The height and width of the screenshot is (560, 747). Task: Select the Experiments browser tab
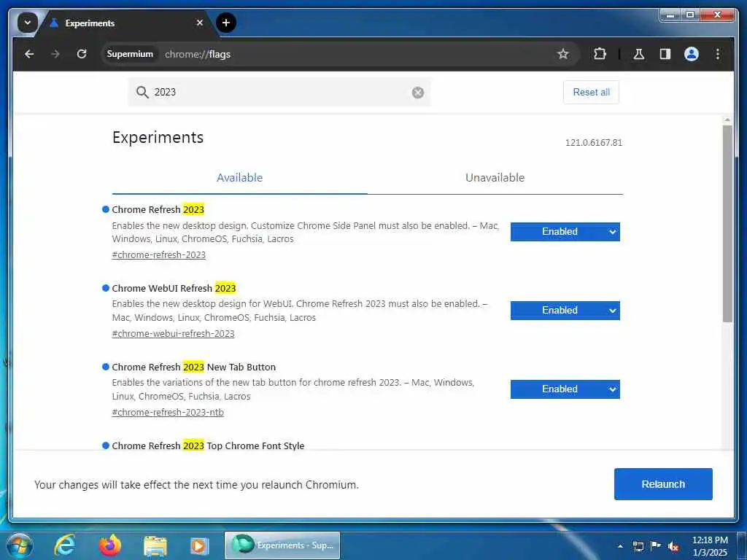point(126,23)
